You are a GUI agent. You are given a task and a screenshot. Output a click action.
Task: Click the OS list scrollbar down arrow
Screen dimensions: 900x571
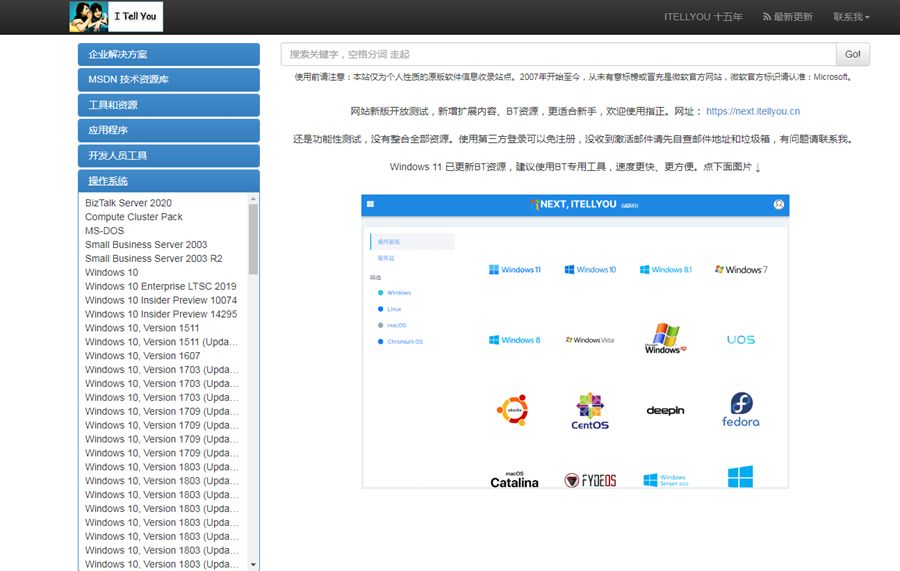pyautogui.click(x=253, y=565)
